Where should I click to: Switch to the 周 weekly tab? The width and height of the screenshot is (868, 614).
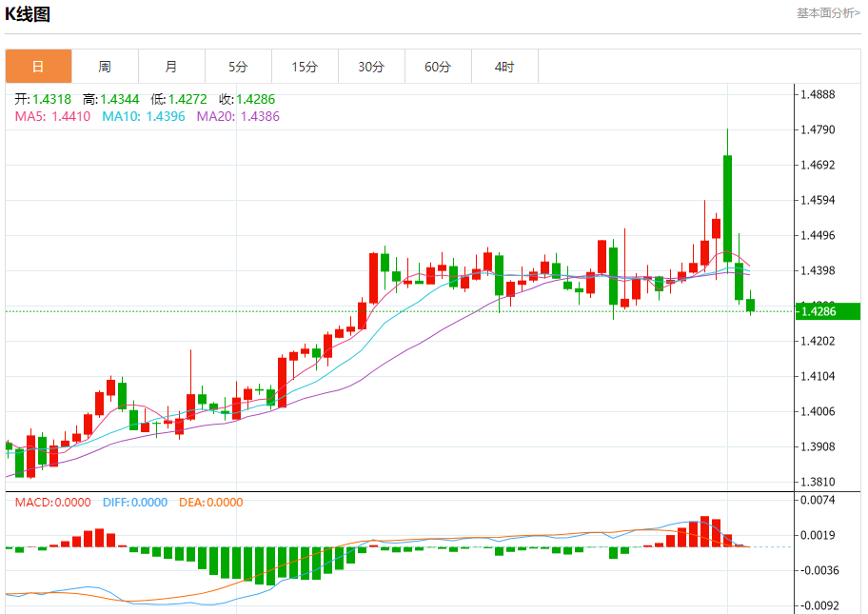106,67
